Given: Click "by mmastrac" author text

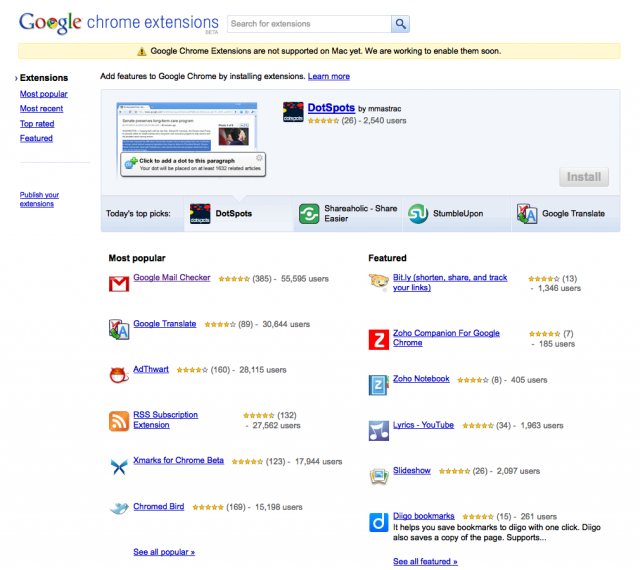Looking at the screenshot, I should (x=380, y=109).
